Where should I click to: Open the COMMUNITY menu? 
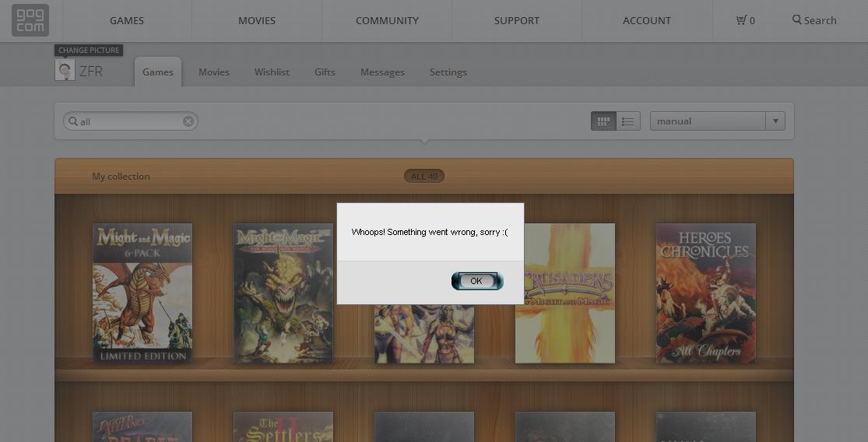387,20
